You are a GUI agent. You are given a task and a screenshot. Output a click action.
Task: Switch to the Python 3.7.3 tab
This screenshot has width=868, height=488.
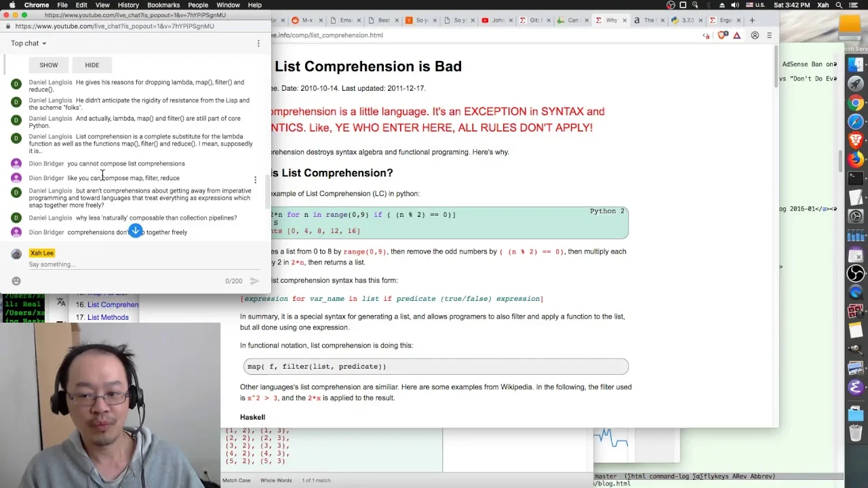click(688, 20)
